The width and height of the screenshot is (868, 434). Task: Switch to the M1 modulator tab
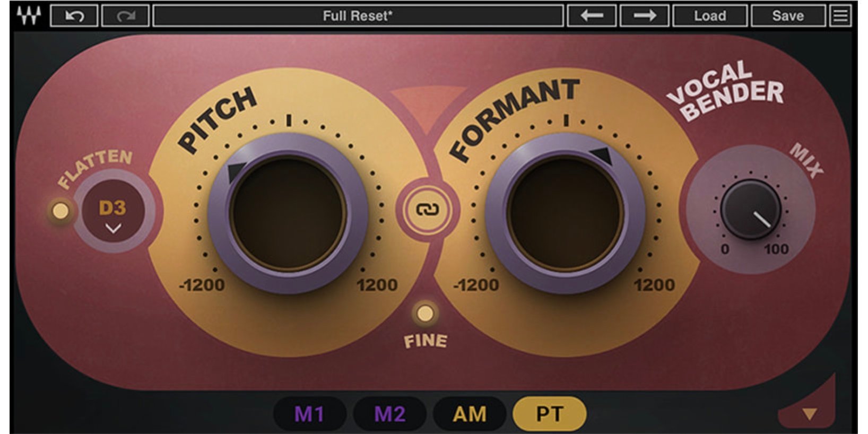pos(309,414)
